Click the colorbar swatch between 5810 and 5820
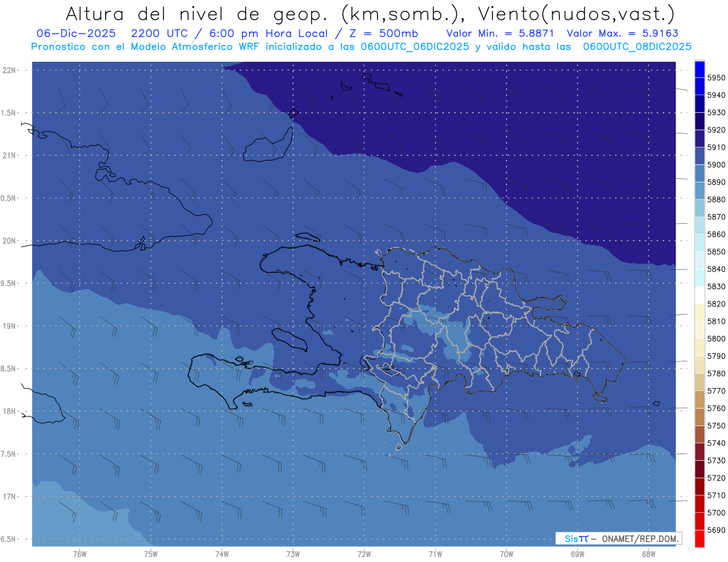The height and width of the screenshot is (562, 728). pyautogui.click(x=699, y=312)
